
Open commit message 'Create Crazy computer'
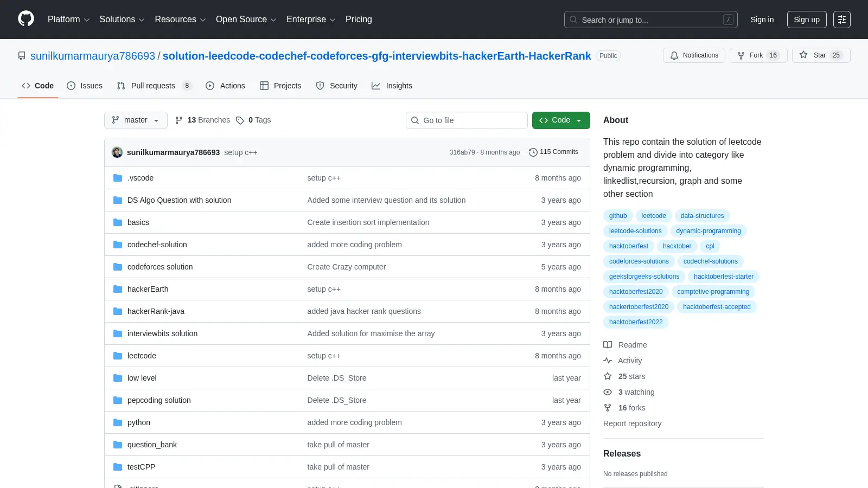[x=347, y=267]
